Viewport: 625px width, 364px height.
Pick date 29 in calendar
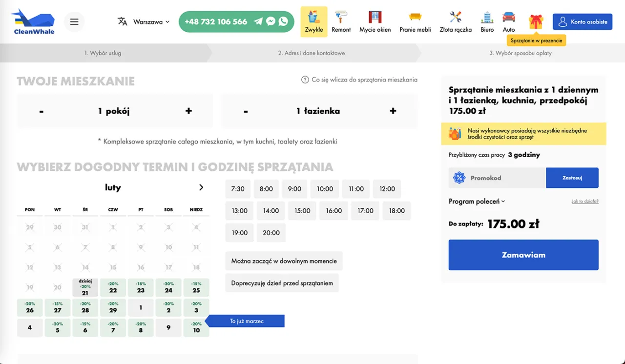(113, 308)
